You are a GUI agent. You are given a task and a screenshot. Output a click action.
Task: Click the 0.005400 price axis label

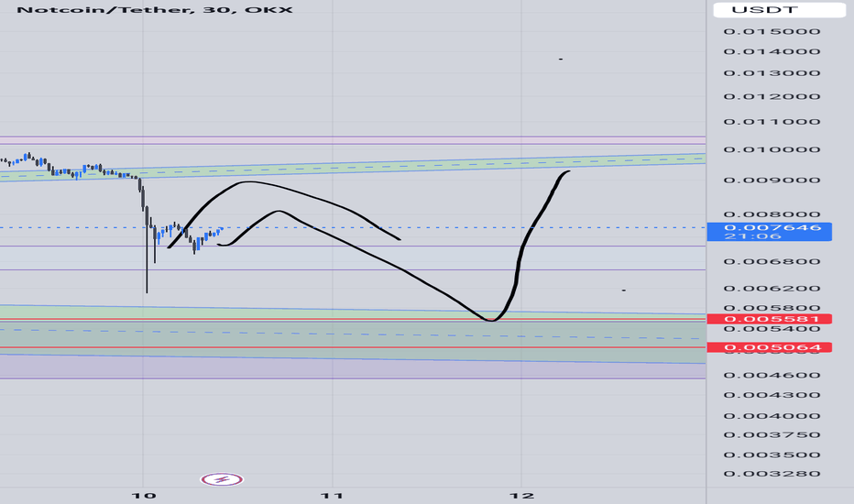pyautogui.click(x=772, y=329)
